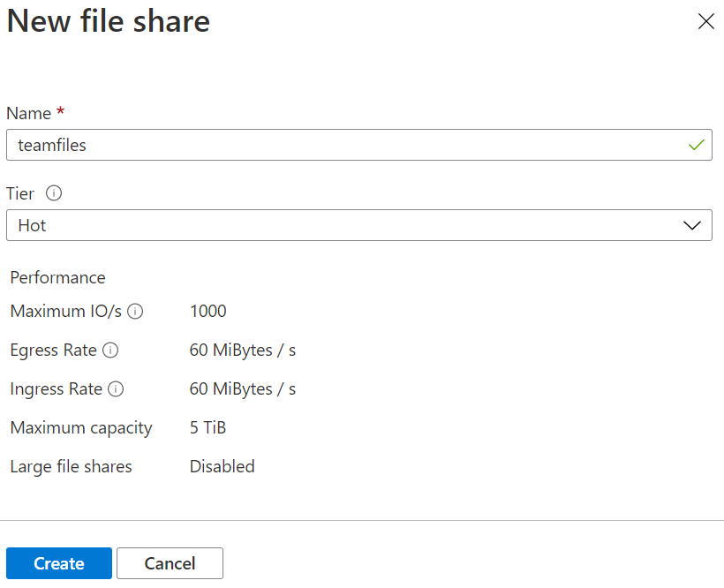Click the Name field label

[29, 113]
